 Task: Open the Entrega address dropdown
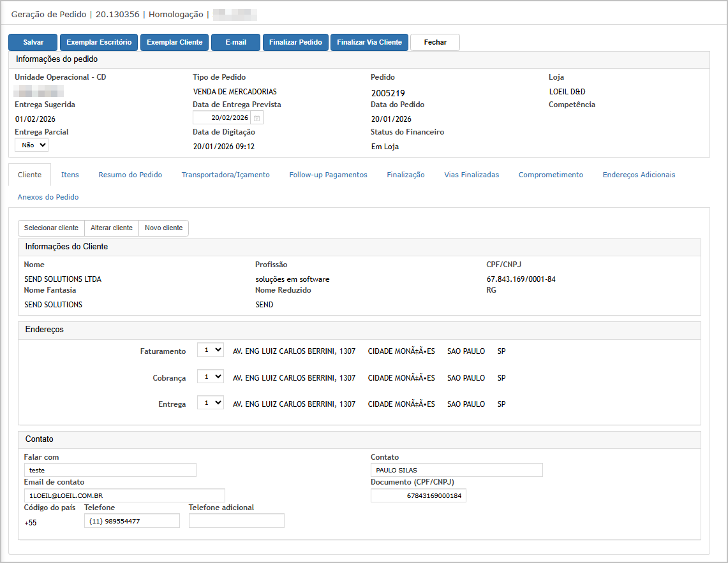tap(210, 403)
